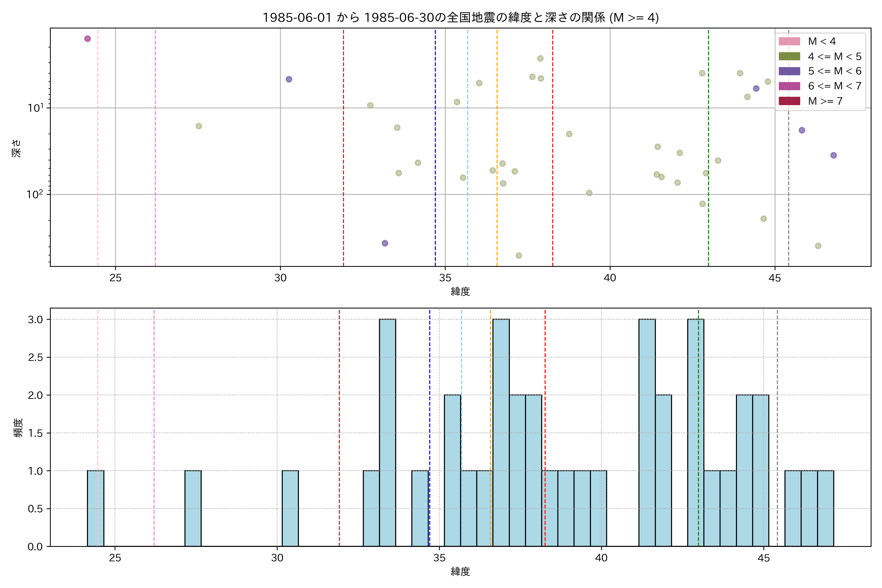Image resolution: width=882 pixels, height=588 pixels.
Task: Click the crimson M >= 7 legend swatch
Action: [x=789, y=101]
